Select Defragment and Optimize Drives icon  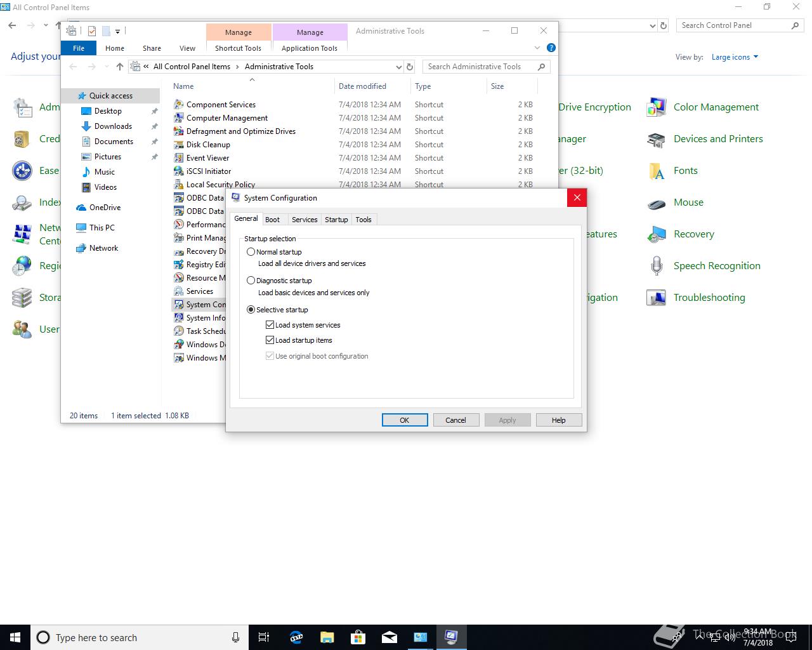click(179, 131)
